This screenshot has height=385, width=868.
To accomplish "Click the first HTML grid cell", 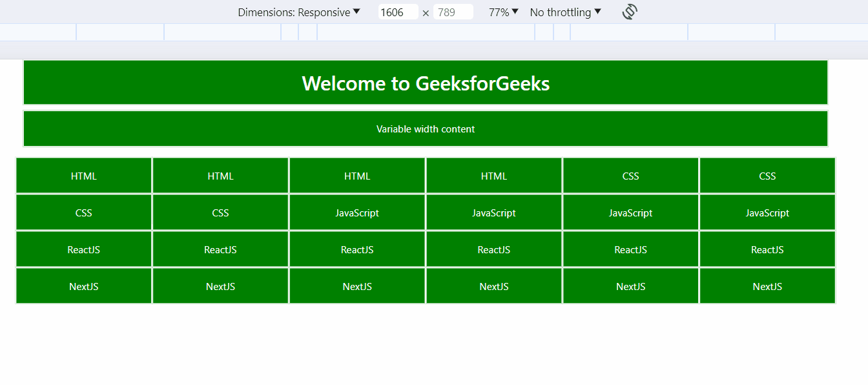I will (x=83, y=175).
